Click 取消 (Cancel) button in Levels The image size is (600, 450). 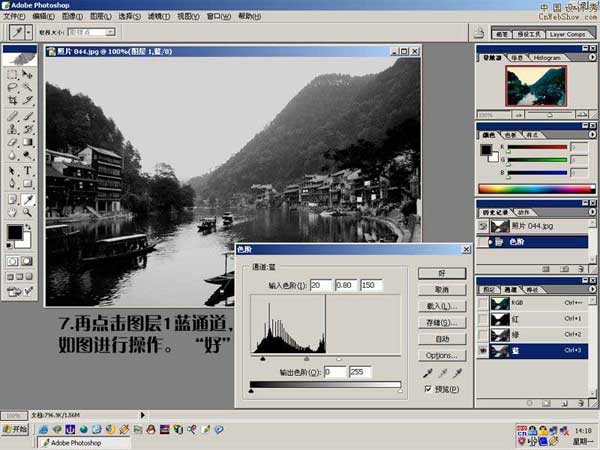pyautogui.click(x=442, y=290)
